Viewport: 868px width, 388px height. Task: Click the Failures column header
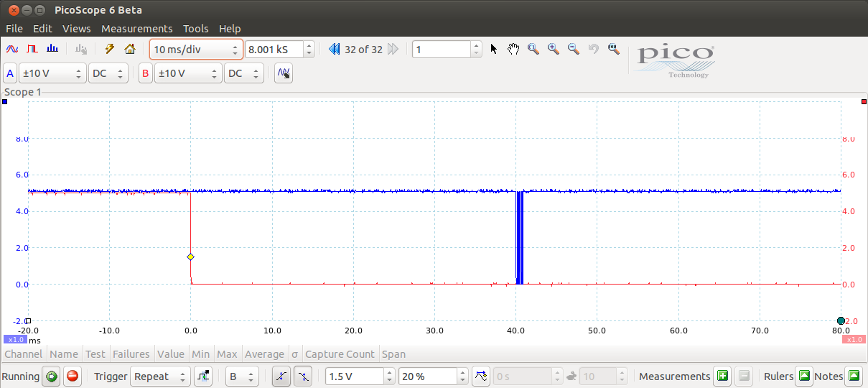point(131,354)
